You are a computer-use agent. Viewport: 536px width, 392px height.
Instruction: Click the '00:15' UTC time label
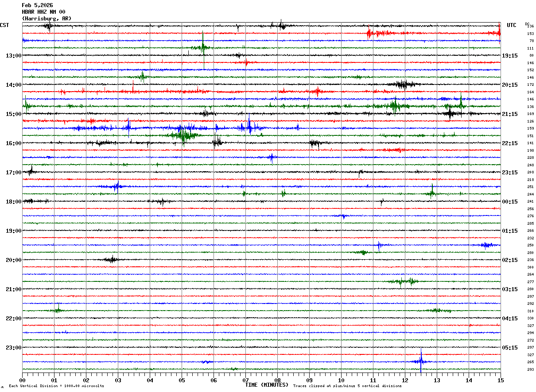tap(510, 202)
